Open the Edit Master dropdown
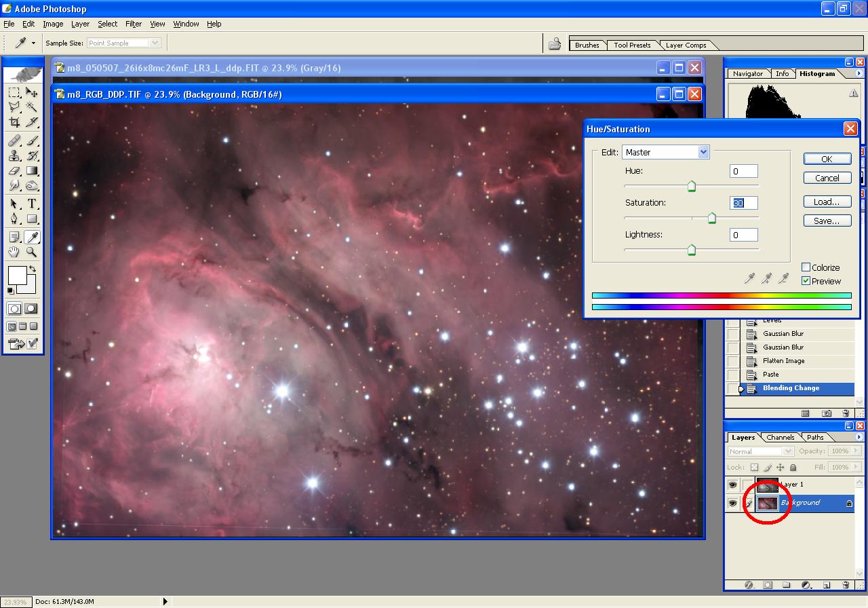The height and width of the screenshot is (608, 868). 703,152
